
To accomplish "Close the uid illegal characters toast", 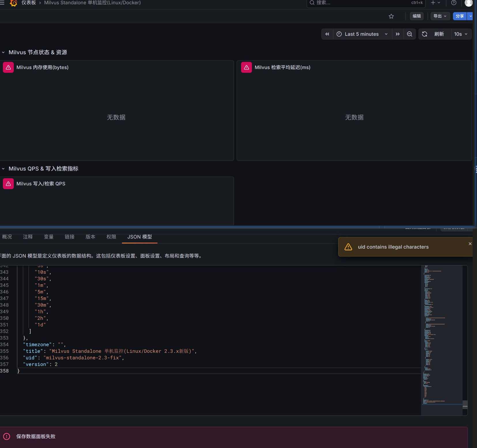I will pos(470,244).
